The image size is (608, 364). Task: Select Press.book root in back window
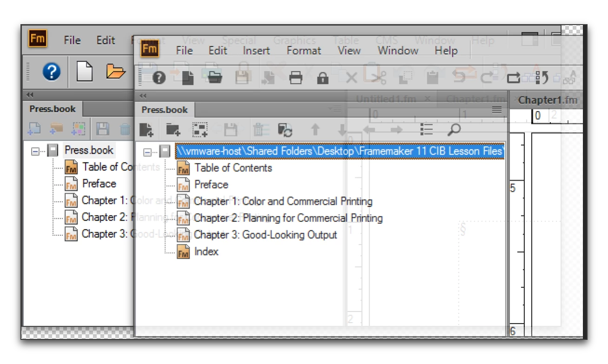[89, 150]
